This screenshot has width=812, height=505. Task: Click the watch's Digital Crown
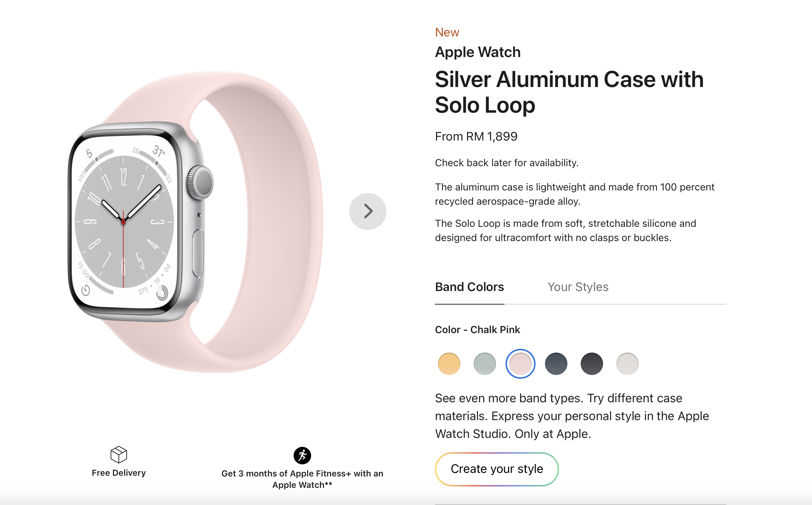(x=201, y=182)
